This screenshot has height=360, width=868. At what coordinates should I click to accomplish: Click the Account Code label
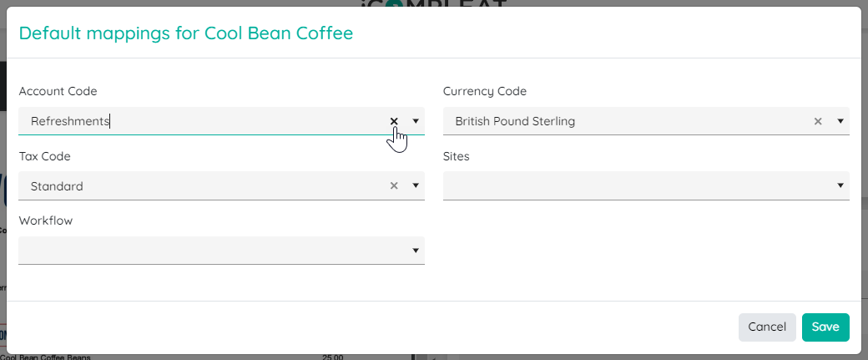58,91
